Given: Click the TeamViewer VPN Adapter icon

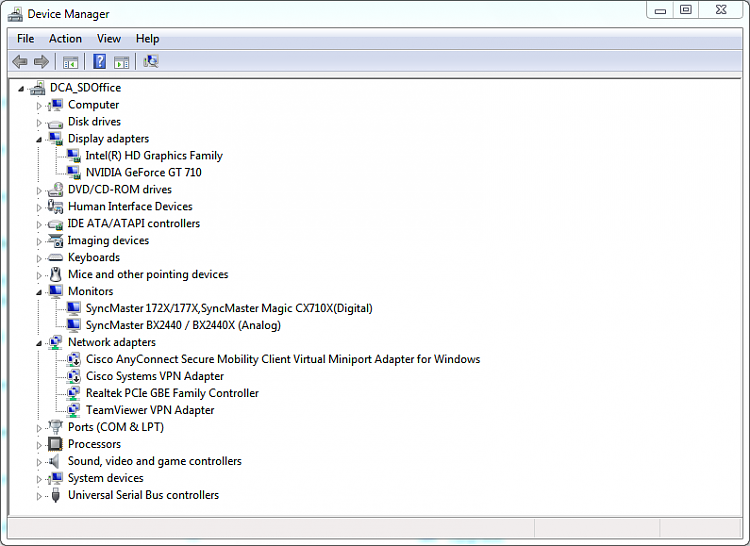Looking at the screenshot, I should coord(73,410).
